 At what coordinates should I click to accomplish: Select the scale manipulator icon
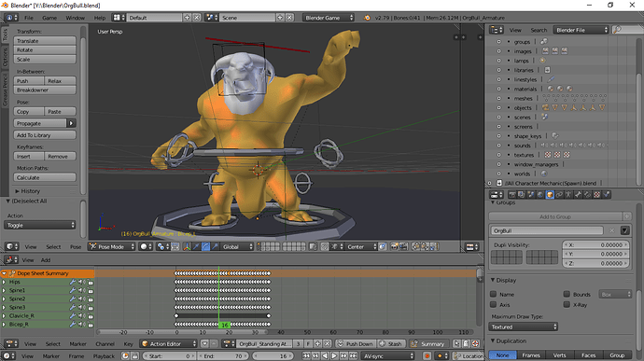coord(215,246)
